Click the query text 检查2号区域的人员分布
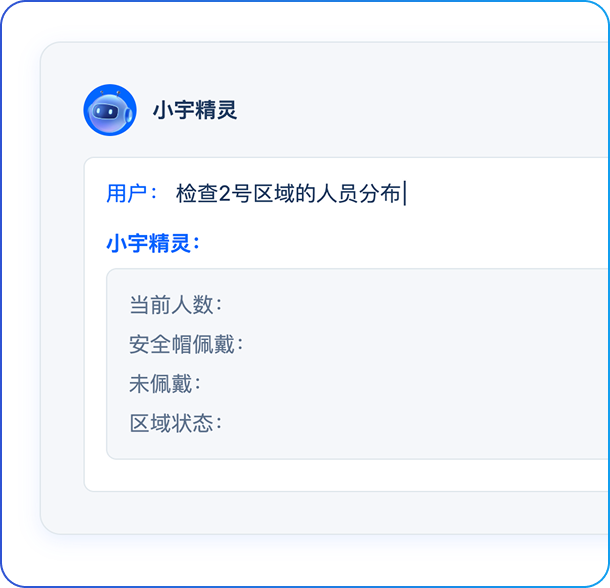 289,193
